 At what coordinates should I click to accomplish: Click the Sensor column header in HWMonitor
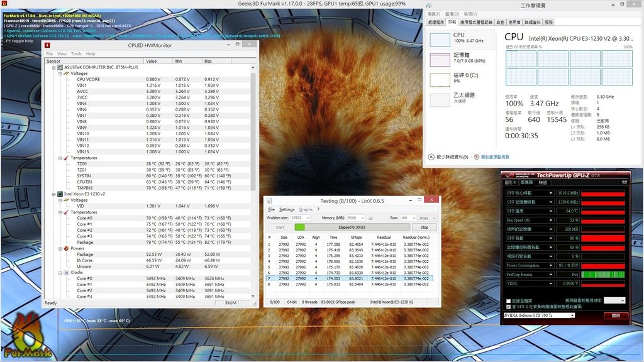coord(94,61)
